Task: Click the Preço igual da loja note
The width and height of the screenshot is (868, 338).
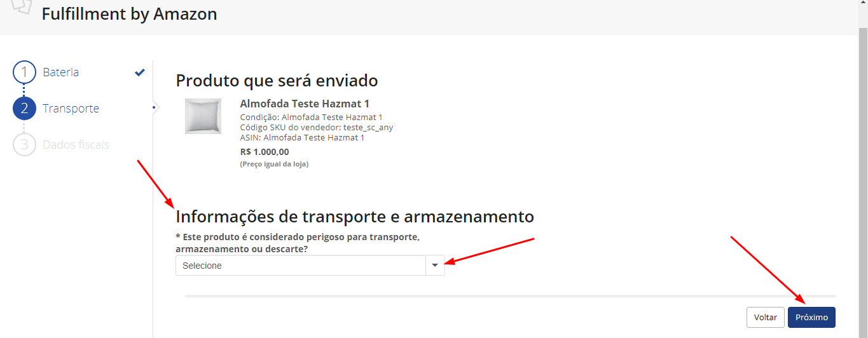Action: tap(274, 164)
